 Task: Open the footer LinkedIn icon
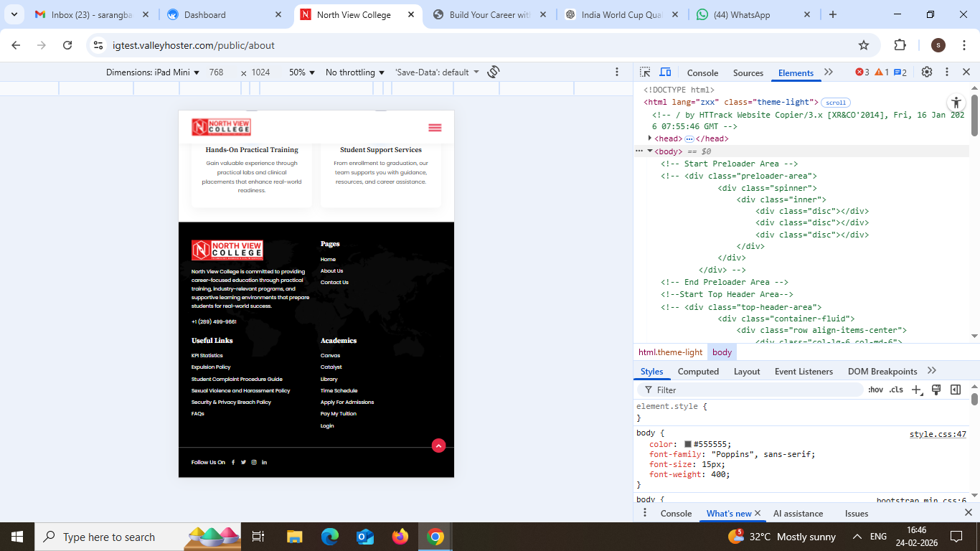click(x=264, y=462)
